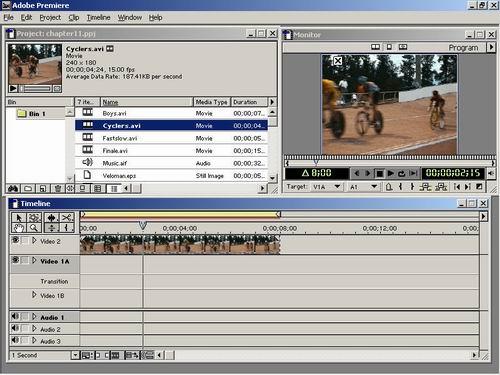Open the Target V1A dropdown
The width and height of the screenshot is (500, 375).
(x=337, y=187)
